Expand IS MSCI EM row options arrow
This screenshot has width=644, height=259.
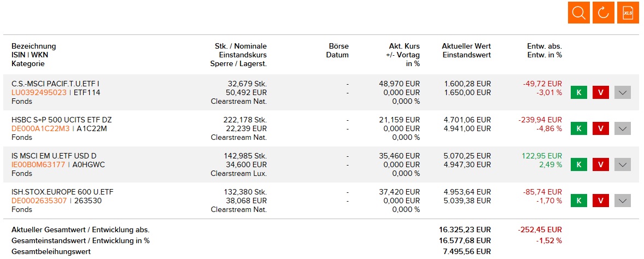click(x=623, y=164)
